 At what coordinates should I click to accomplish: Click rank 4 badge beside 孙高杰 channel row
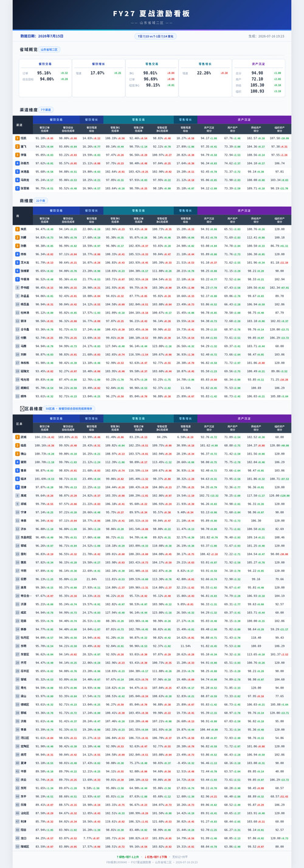click(17, 164)
